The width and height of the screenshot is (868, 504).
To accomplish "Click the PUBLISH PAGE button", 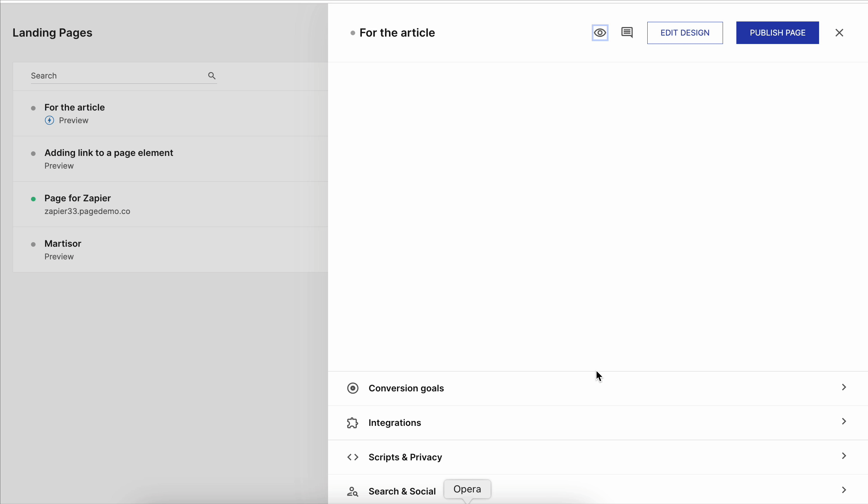I will tap(777, 33).
